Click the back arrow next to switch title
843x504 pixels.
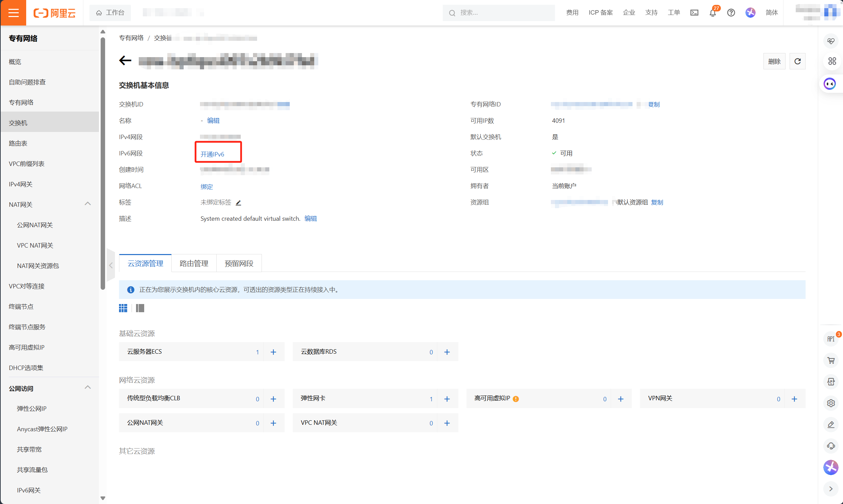pyautogui.click(x=125, y=61)
